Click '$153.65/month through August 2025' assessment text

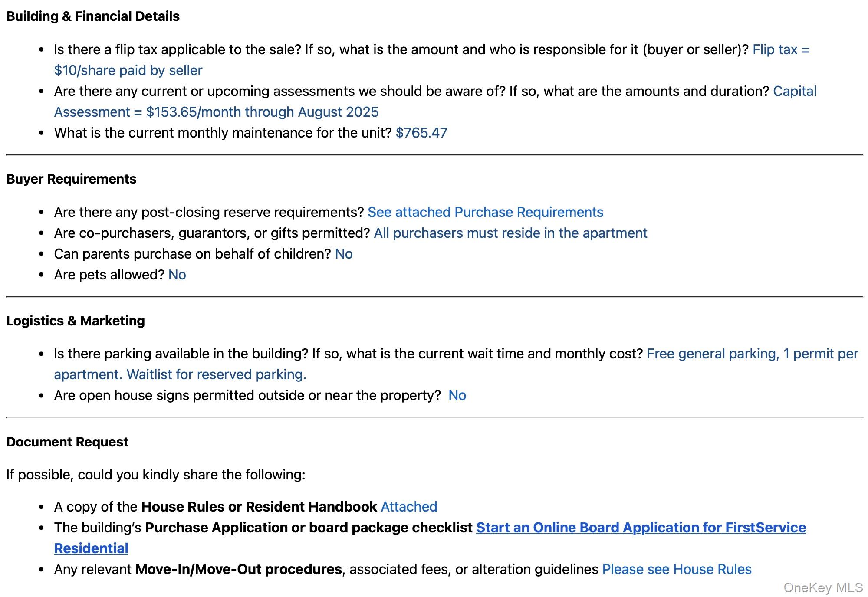coord(262,112)
